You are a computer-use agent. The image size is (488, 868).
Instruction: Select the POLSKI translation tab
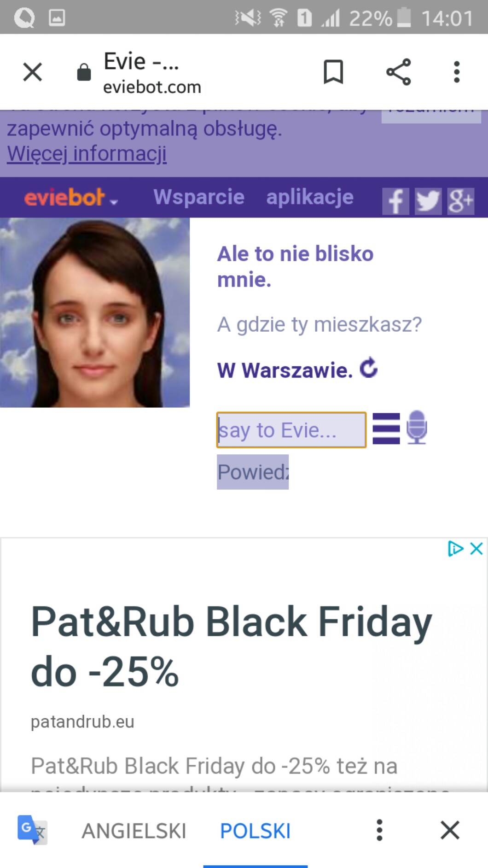pos(256,831)
